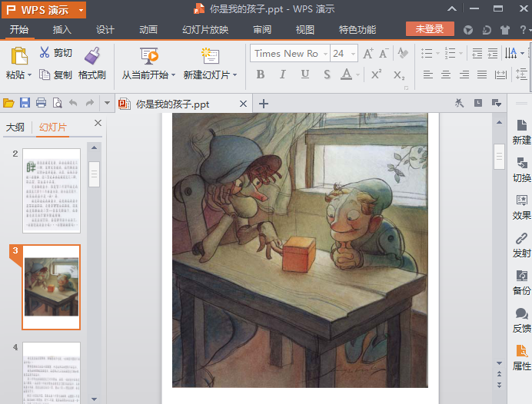Screen dimensions: 532x404
Task: Switch to the 插入 (Insert) tab
Action: coord(62,30)
